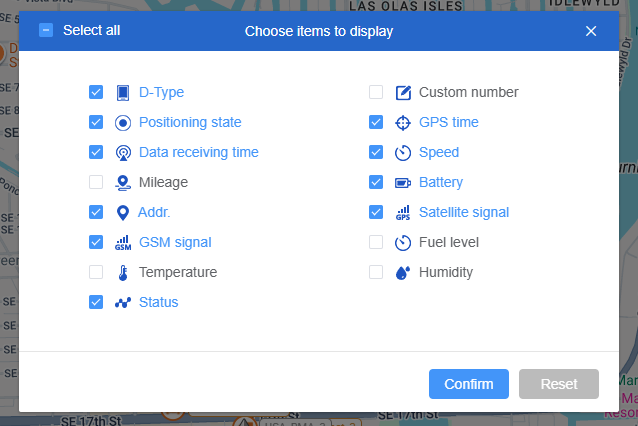Disable the Status checkbox
Viewport: 638px width, 426px height.
point(96,302)
